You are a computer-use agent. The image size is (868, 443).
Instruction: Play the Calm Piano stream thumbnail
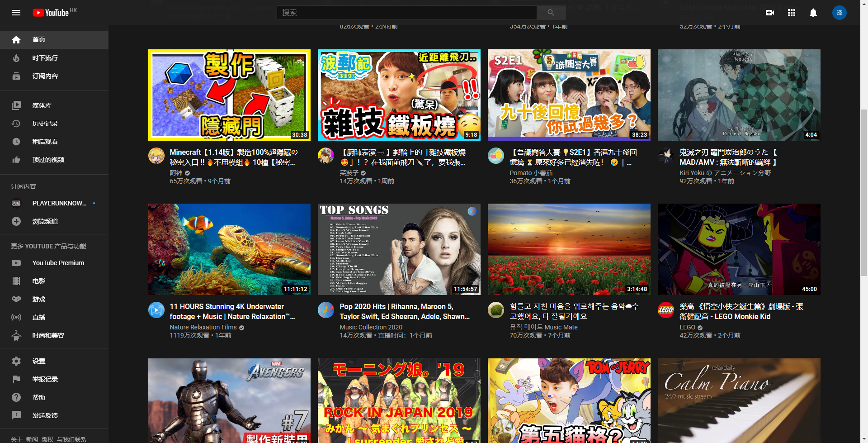739,400
